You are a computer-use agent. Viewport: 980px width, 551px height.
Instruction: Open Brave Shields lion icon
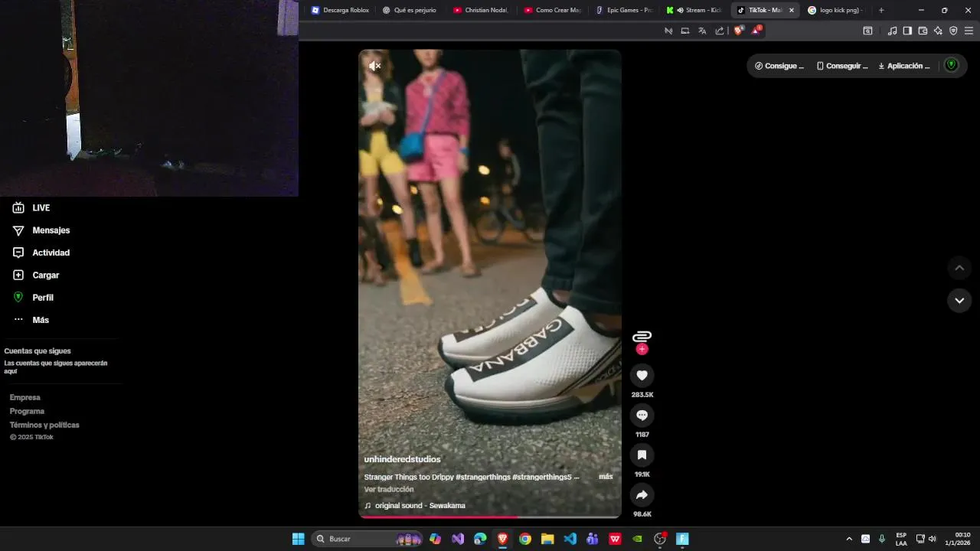739,31
